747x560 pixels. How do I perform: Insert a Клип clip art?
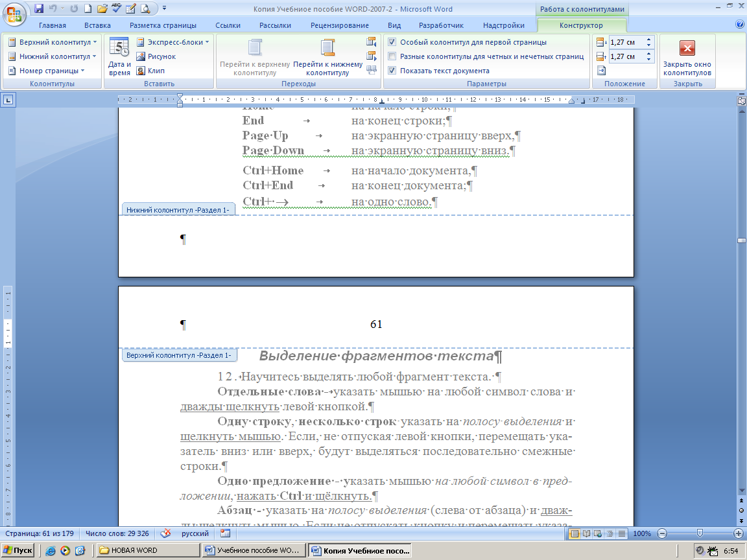click(150, 71)
